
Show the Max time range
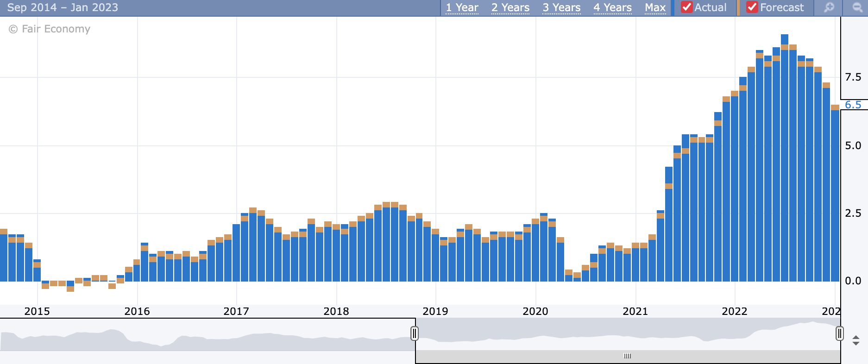[655, 8]
